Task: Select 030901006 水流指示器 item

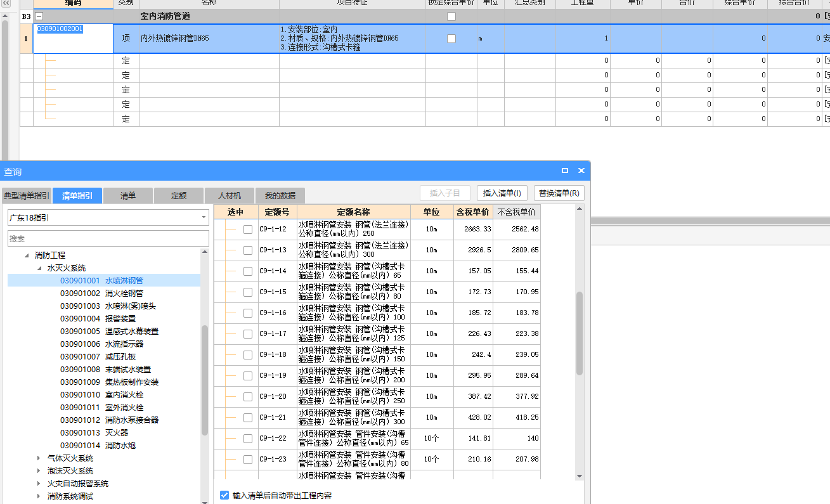Action: click(101, 344)
